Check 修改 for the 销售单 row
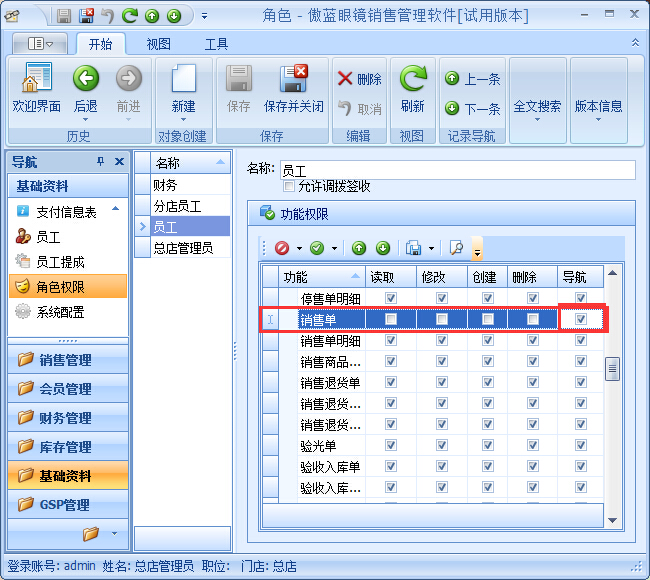This screenshot has height=580, width=650. point(442,319)
